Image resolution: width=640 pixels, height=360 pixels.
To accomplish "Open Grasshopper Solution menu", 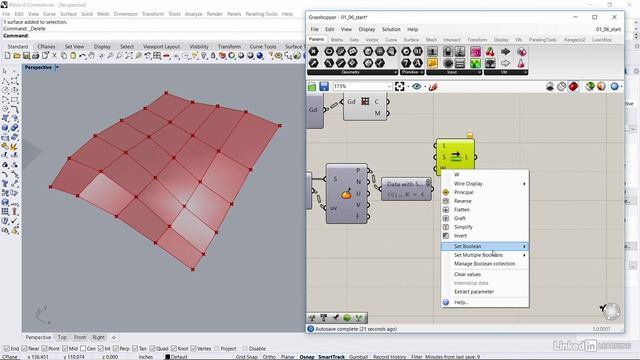I will pyautogui.click(x=391, y=29).
